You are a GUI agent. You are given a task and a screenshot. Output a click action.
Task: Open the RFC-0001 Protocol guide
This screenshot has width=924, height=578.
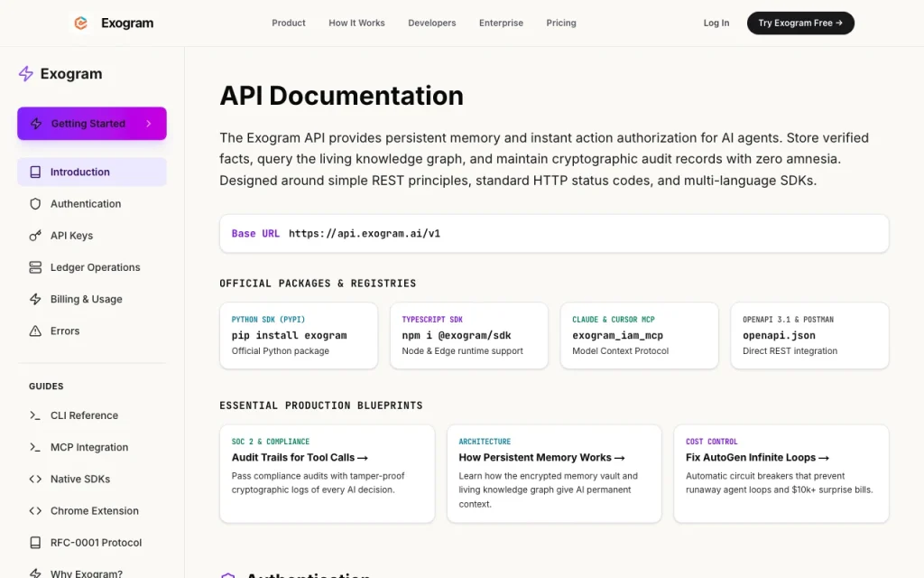(92, 543)
